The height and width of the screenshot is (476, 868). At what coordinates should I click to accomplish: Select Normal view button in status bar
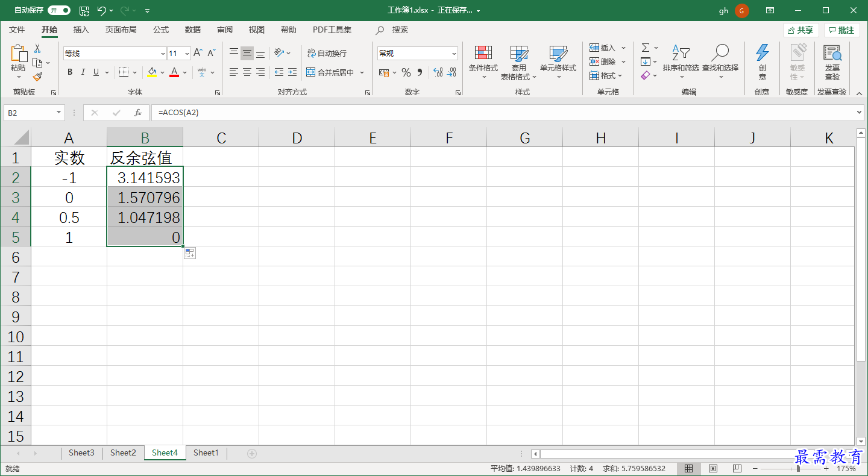[x=688, y=468]
